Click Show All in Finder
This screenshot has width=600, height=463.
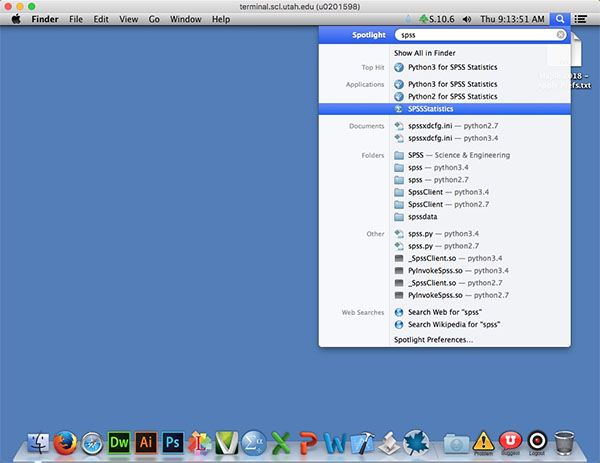tap(425, 53)
